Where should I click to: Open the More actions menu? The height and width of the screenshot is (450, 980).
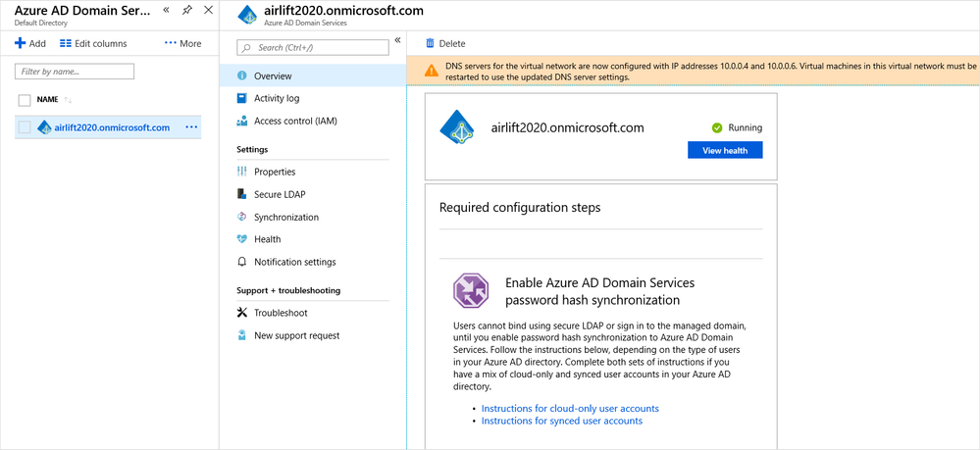[x=183, y=43]
